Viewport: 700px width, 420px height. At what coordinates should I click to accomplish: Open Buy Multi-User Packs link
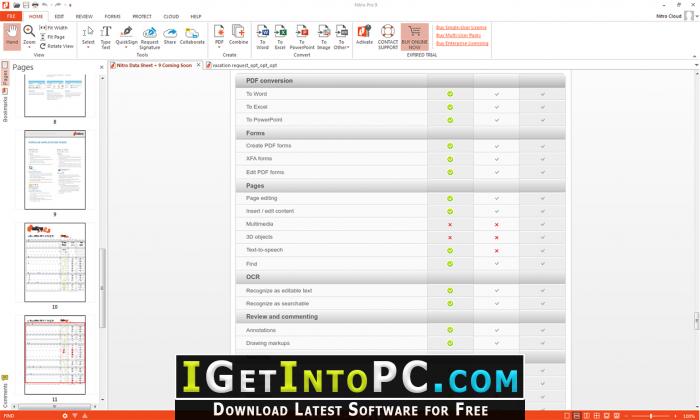[x=458, y=35]
